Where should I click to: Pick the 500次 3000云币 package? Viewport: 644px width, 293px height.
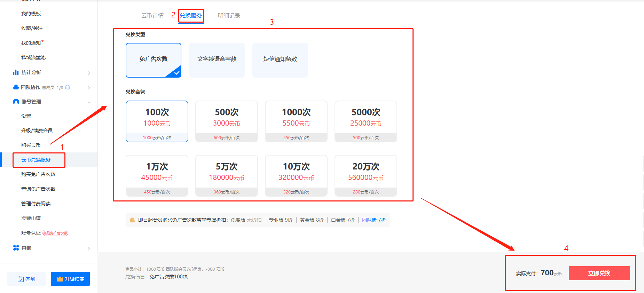point(227,121)
